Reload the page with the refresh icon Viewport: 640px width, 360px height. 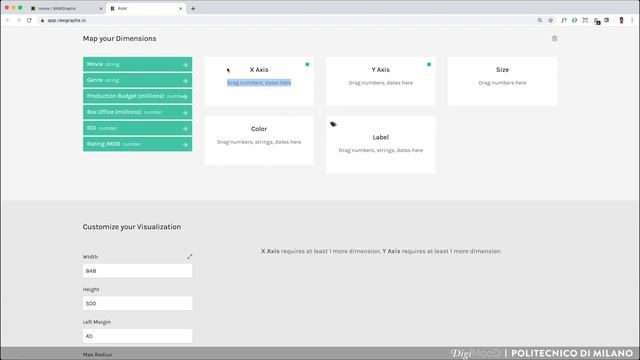[29, 20]
